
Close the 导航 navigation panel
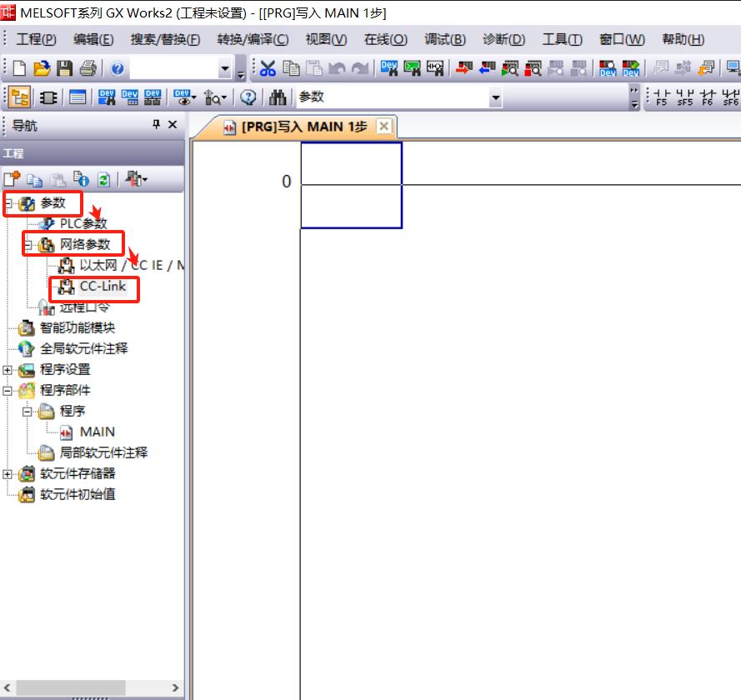tap(173, 124)
